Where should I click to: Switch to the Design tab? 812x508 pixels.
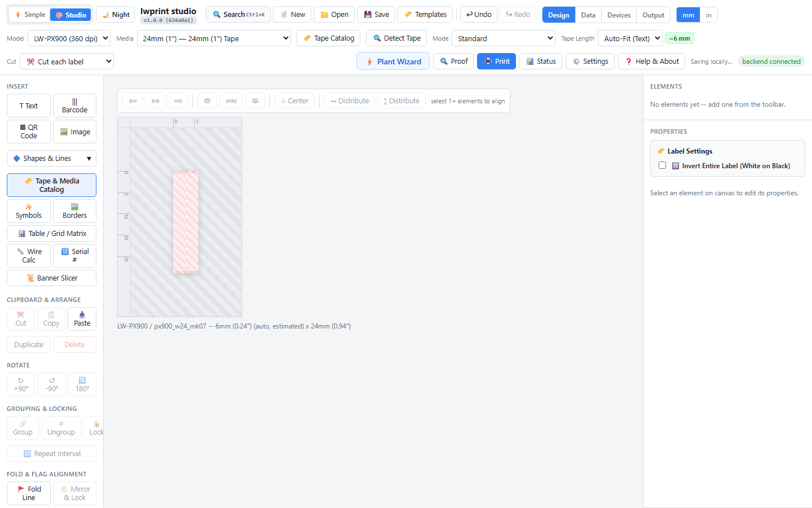click(558, 15)
